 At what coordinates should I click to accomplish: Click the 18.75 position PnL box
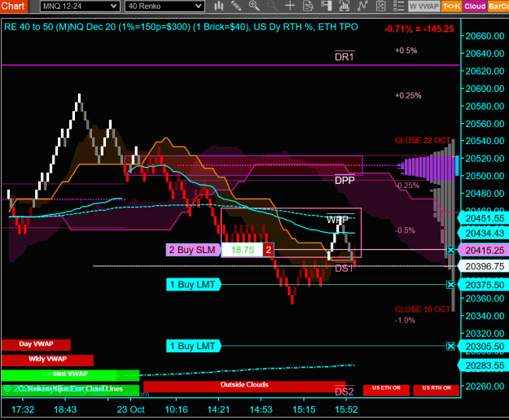pos(242,250)
